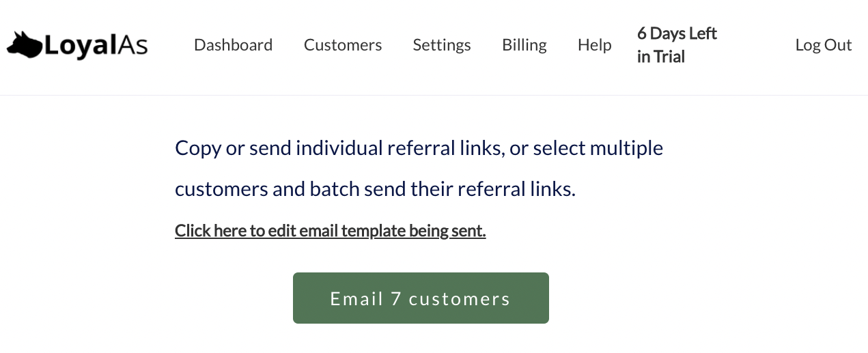Click the LoyalAs wordmark text
Image resolution: width=868 pixels, height=353 pixels.
[x=96, y=46]
